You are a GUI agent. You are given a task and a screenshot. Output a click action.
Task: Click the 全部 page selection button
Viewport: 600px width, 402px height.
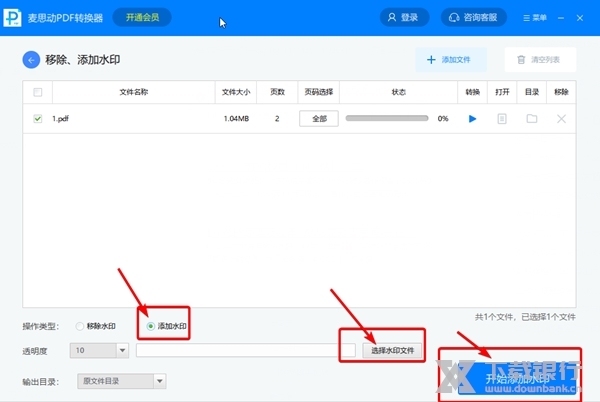click(x=319, y=119)
